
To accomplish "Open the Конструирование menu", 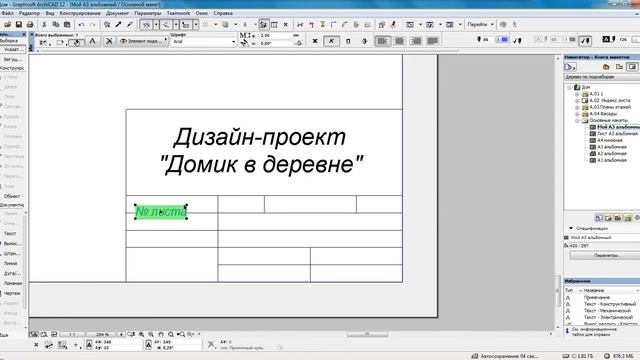I will 80,13.
